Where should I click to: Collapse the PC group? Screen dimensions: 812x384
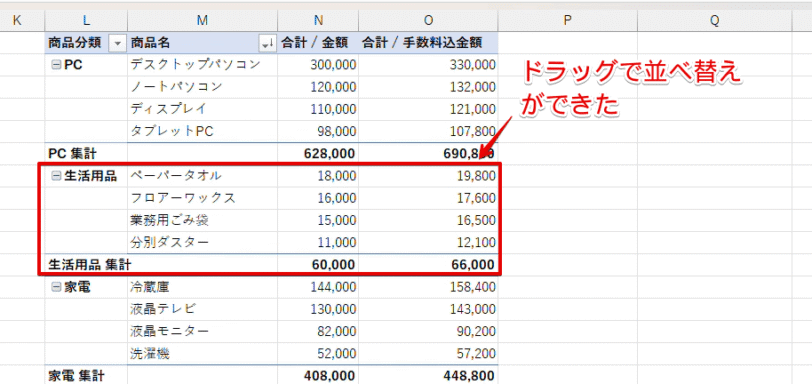(x=56, y=65)
